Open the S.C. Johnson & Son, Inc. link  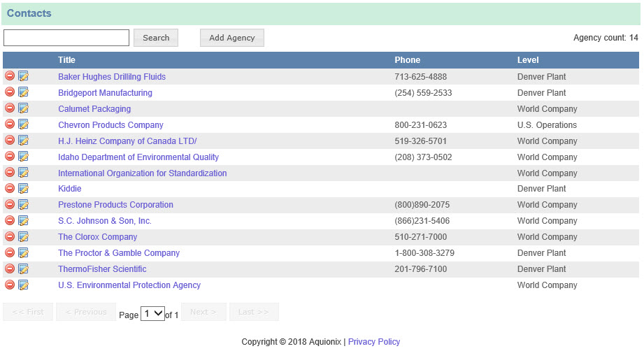105,220
